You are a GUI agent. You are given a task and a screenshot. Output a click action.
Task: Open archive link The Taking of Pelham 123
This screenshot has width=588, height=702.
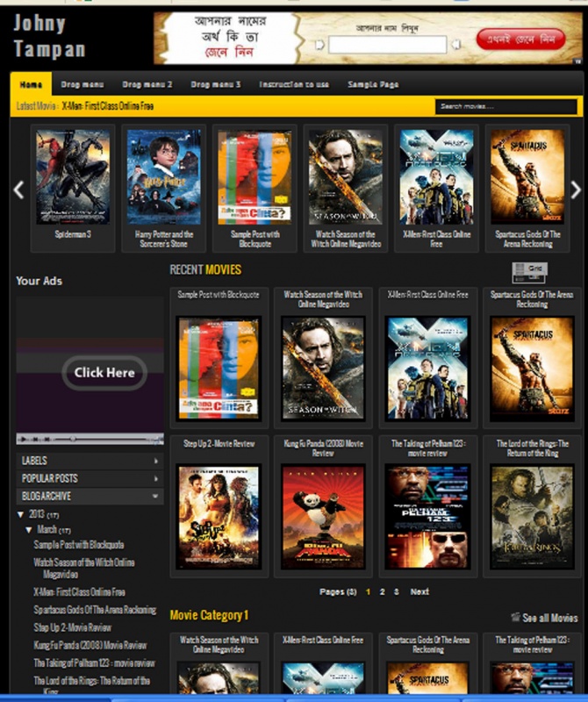pos(94,663)
